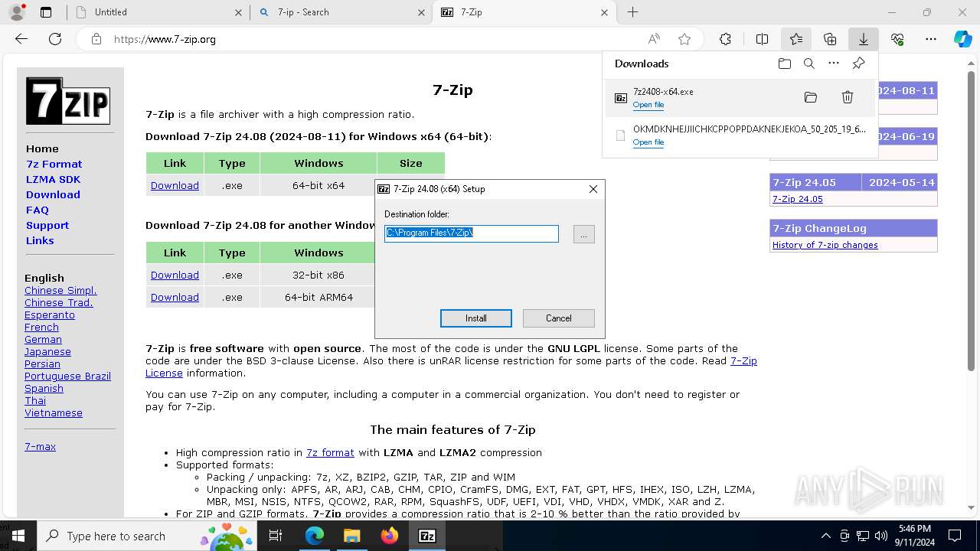Click the address bar URL
The image size is (980, 551).
(165, 39)
